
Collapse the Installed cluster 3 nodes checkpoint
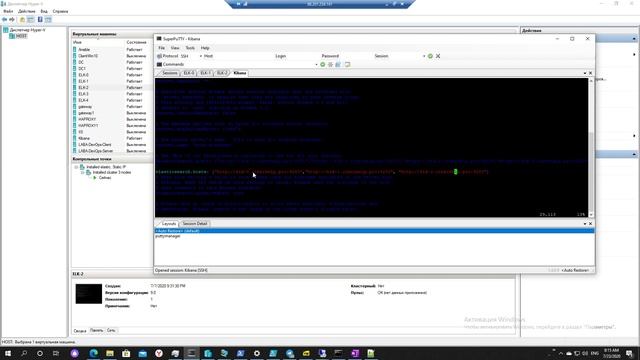click(82, 172)
